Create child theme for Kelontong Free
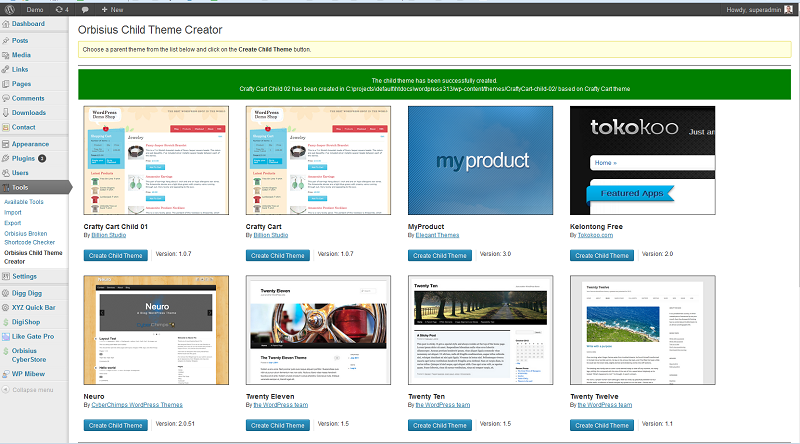The image size is (800, 444). [602, 255]
